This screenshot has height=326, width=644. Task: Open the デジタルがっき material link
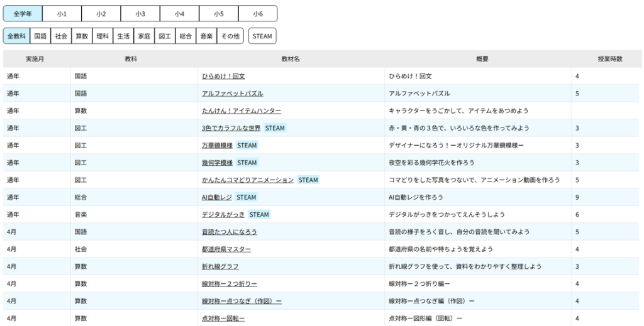(223, 215)
